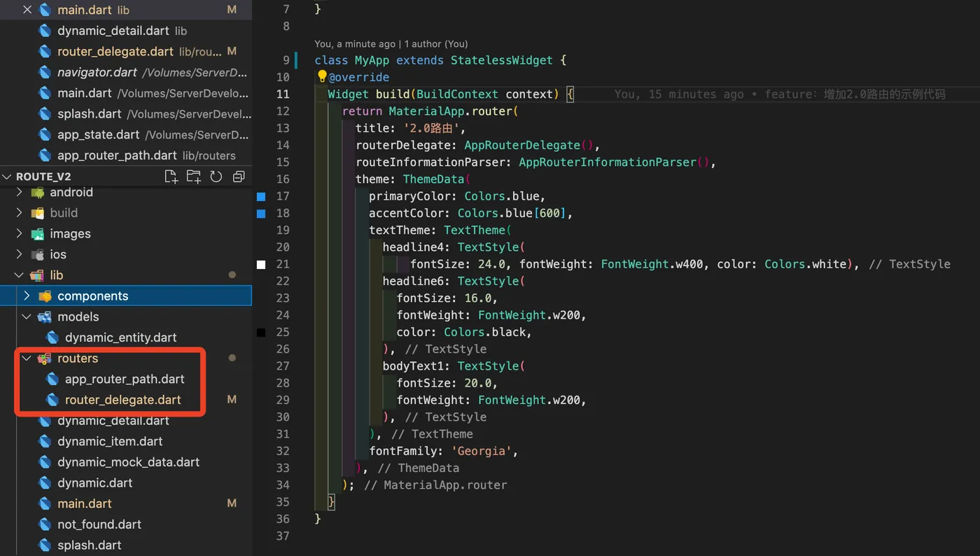The height and width of the screenshot is (556, 980).
Task: Click 'MaterialApp' on line 12
Action: (x=426, y=111)
